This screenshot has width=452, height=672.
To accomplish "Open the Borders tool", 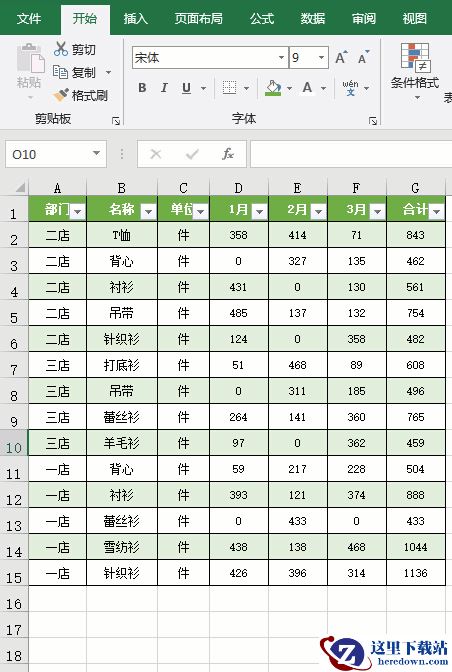I will click(x=230, y=88).
